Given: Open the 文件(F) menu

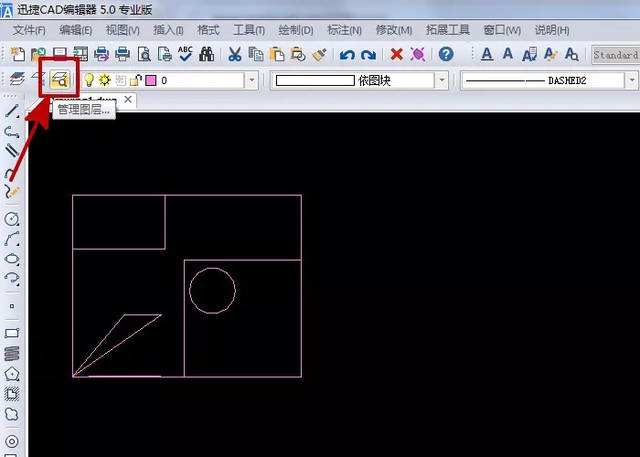Looking at the screenshot, I should pyautogui.click(x=29, y=30).
